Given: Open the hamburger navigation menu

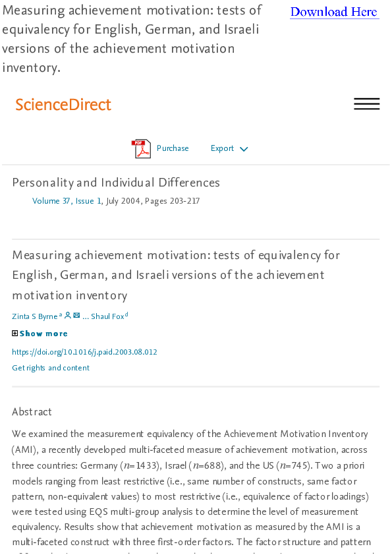Looking at the screenshot, I should (366, 103).
